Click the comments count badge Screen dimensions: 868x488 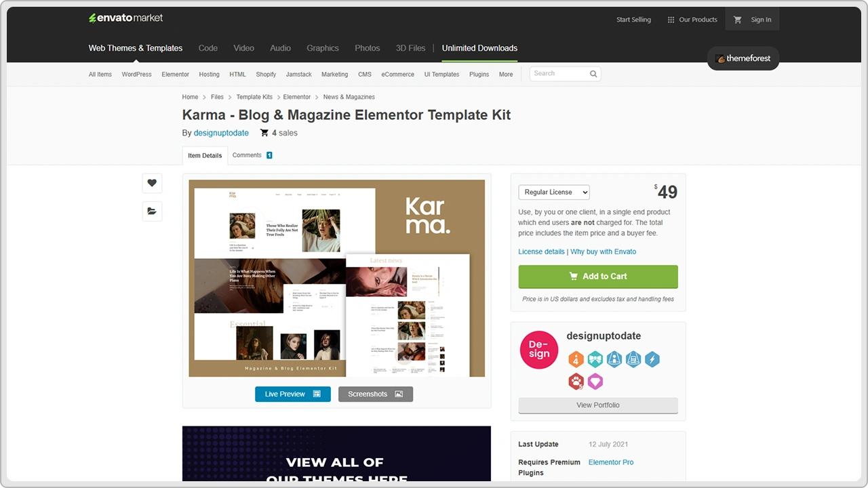click(x=269, y=155)
